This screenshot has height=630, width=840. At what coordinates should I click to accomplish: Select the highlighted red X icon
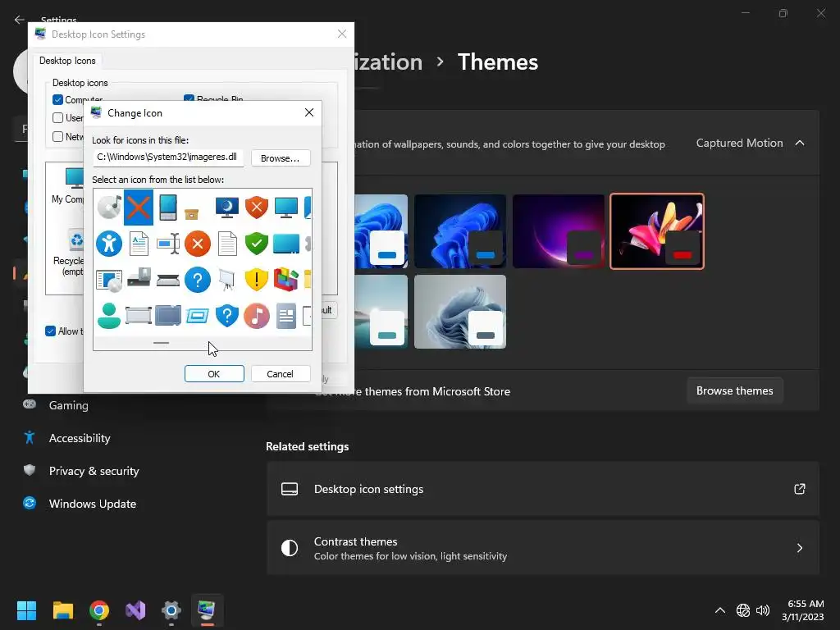138,208
